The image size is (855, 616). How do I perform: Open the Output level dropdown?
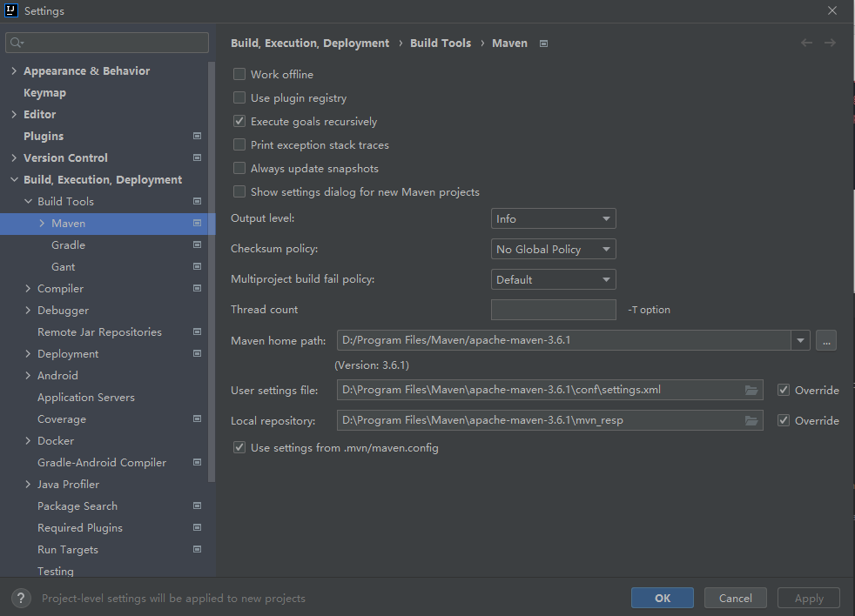[554, 218]
